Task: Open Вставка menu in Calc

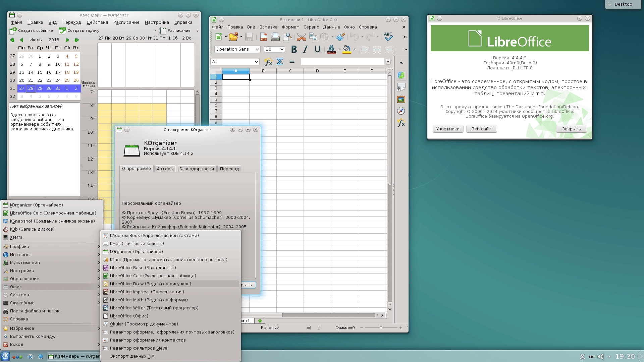Action: coord(268,27)
